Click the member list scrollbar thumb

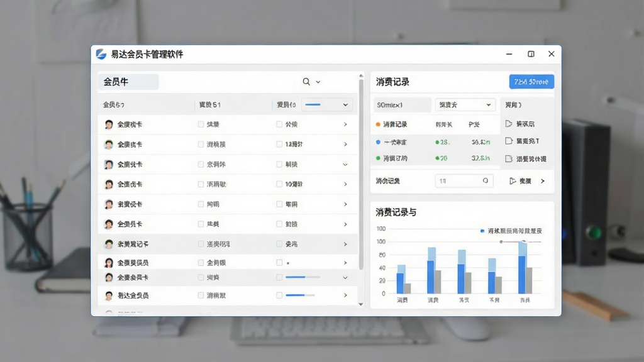click(362, 175)
